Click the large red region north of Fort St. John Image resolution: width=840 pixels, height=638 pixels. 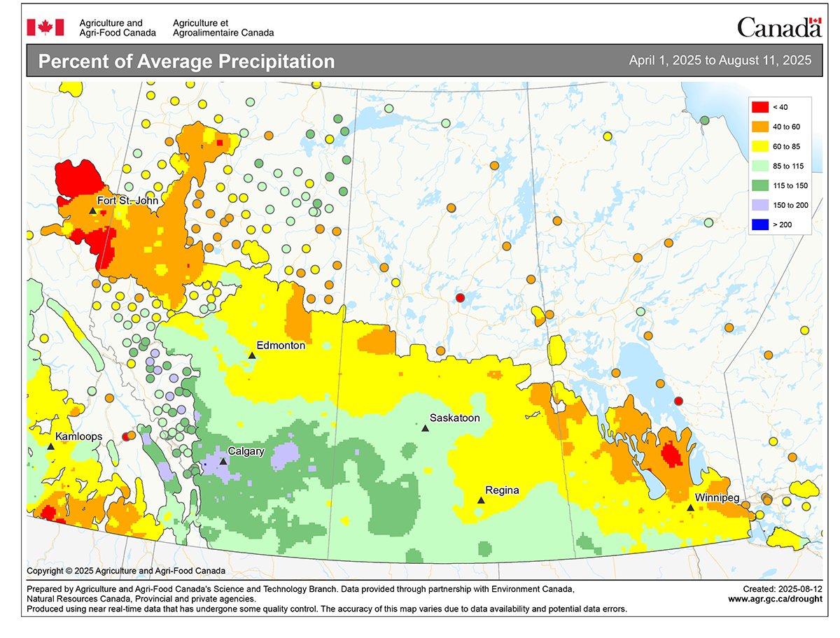[x=78, y=180]
